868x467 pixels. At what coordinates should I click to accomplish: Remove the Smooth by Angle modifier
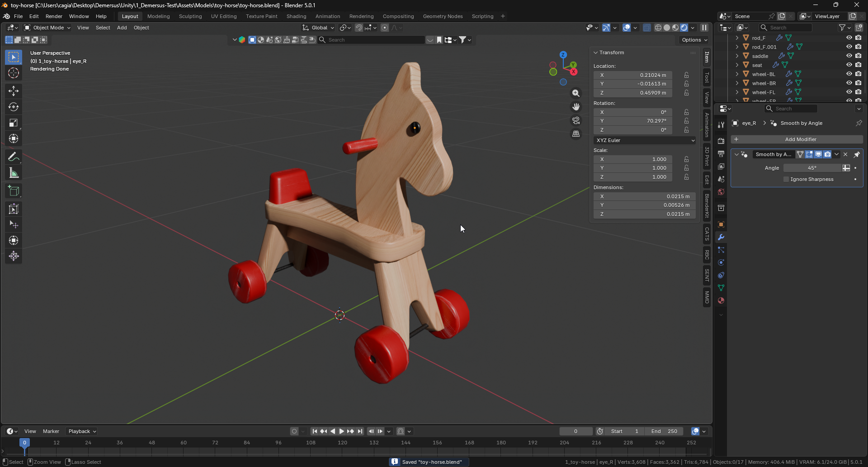(845, 154)
